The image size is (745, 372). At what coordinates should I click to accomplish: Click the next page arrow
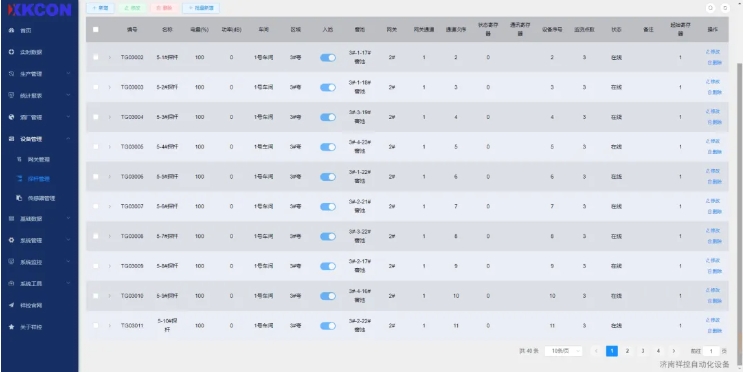(x=674, y=351)
